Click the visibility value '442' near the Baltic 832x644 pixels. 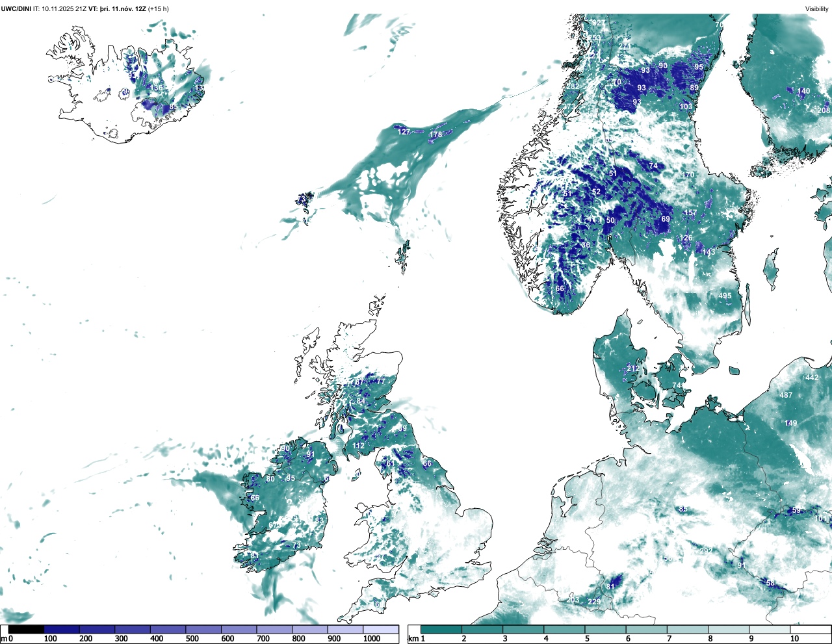click(812, 378)
